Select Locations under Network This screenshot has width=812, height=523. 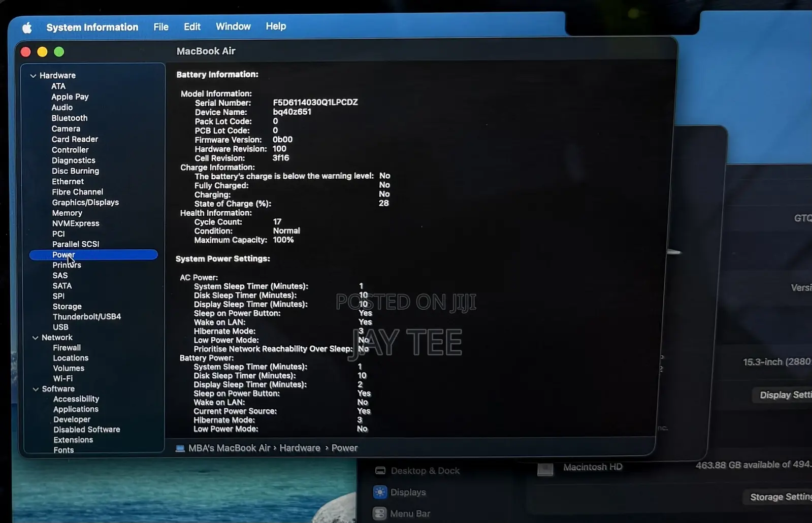71,358
